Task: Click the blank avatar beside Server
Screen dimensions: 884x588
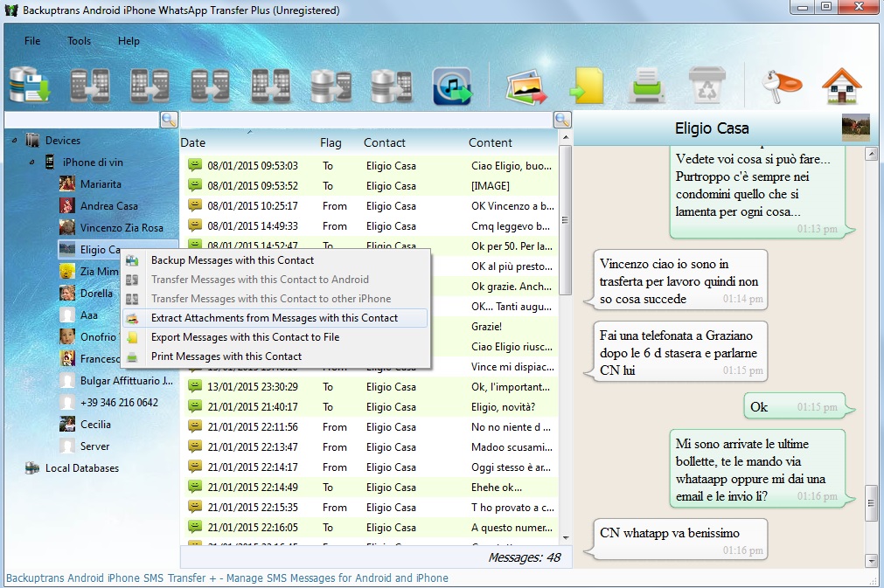Action: pyautogui.click(x=67, y=446)
